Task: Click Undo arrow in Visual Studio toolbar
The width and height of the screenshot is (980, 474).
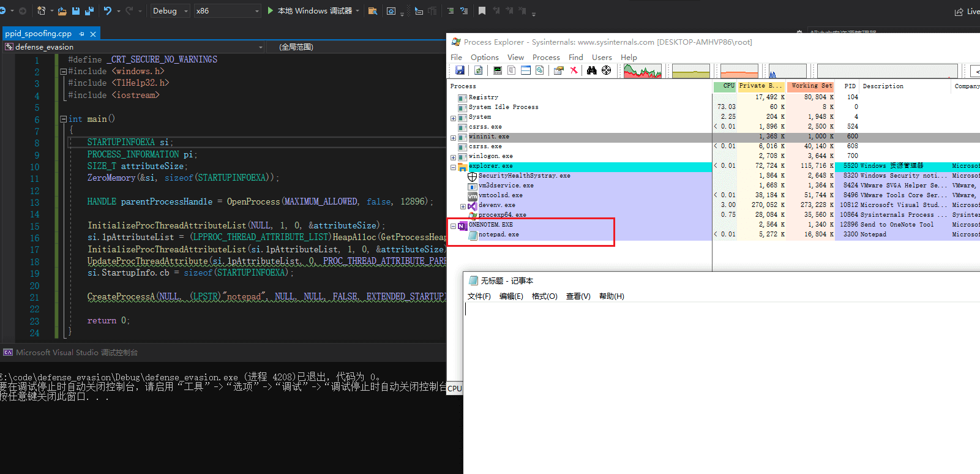Action: click(108, 11)
